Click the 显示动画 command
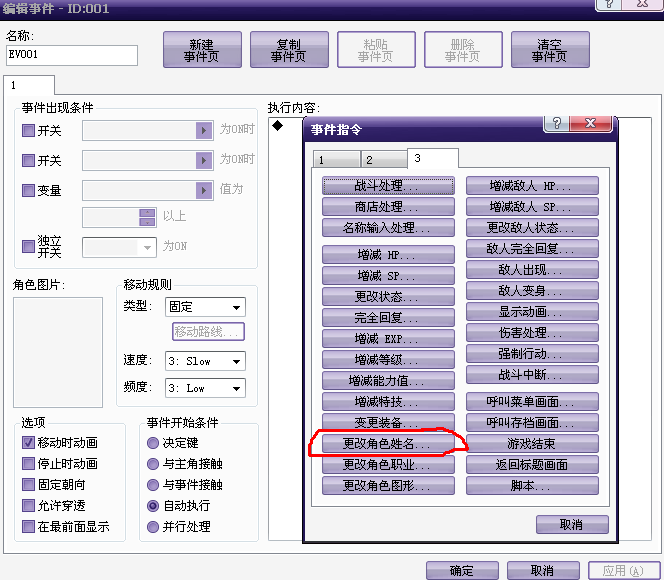The height and width of the screenshot is (580, 664). (532, 312)
